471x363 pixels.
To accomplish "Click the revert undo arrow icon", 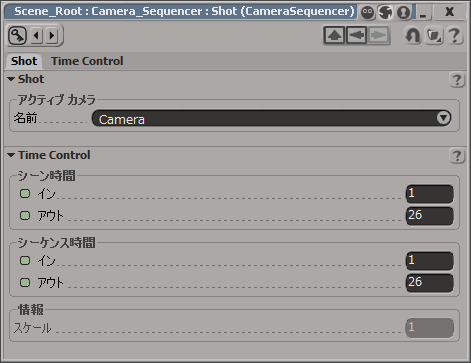I will tap(413, 35).
